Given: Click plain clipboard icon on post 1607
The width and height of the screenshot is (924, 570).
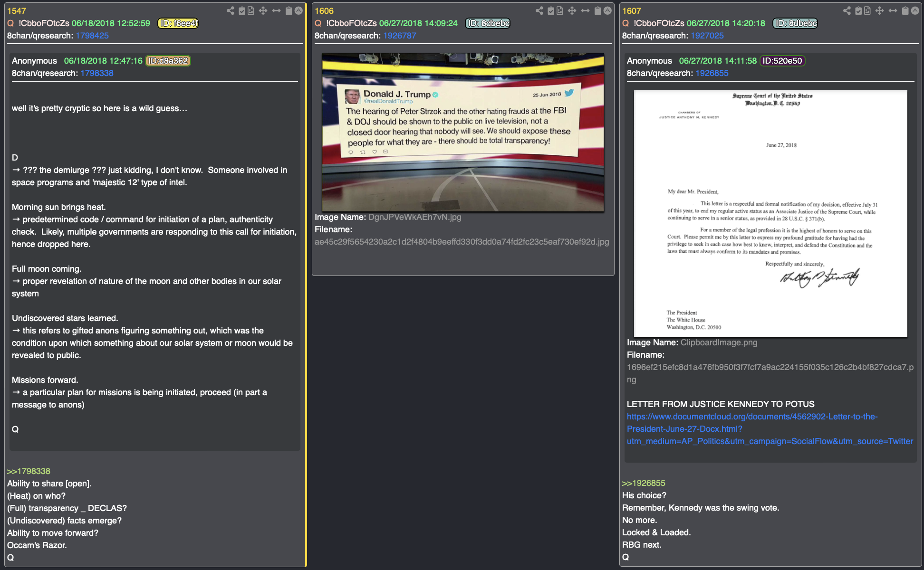Looking at the screenshot, I should tap(905, 10).
